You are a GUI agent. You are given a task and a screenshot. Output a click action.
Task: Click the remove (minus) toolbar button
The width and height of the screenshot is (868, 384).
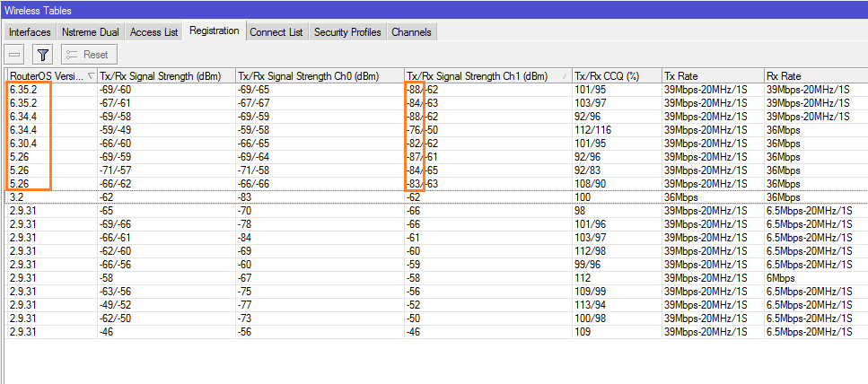coord(15,55)
